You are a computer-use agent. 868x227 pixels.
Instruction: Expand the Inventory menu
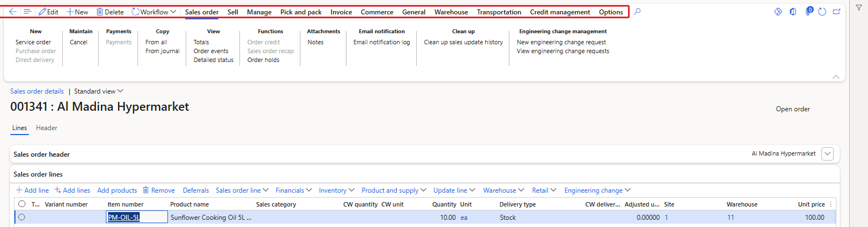click(x=337, y=190)
